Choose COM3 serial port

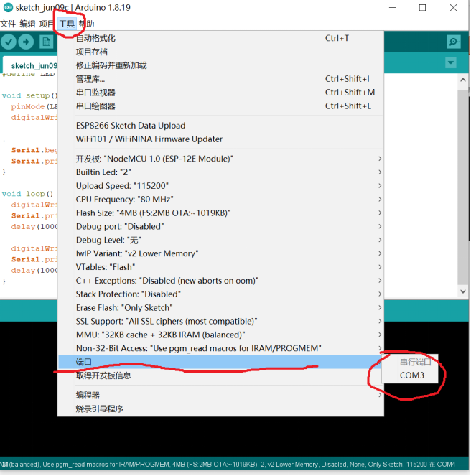click(410, 375)
